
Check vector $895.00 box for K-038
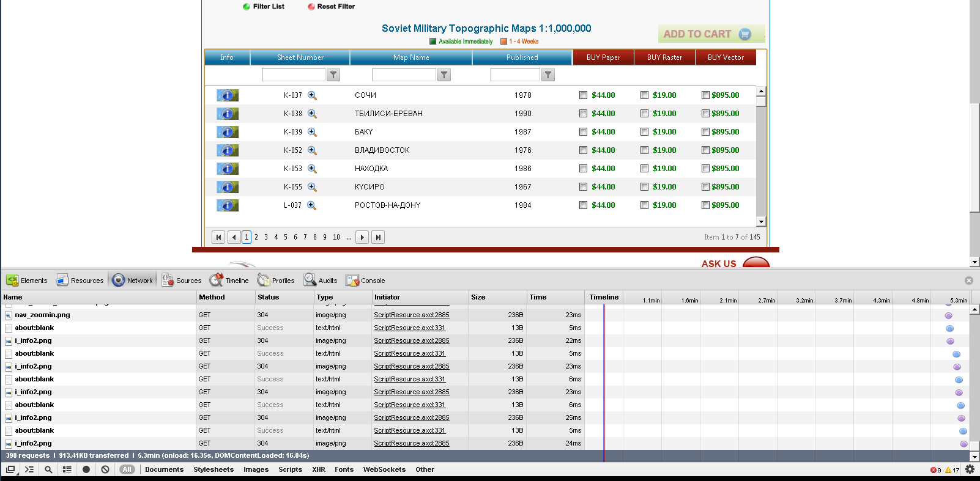(705, 114)
